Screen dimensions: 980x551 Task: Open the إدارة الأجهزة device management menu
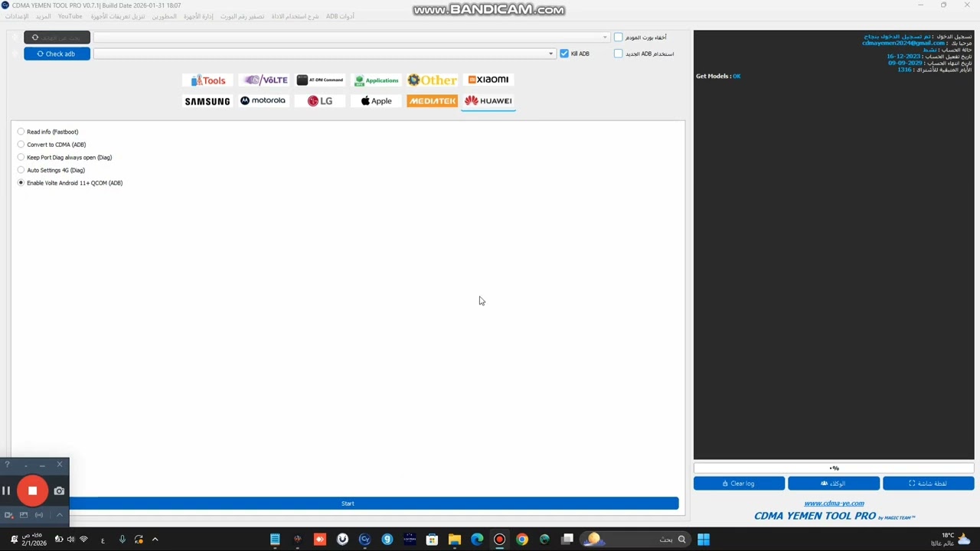pyautogui.click(x=198, y=16)
